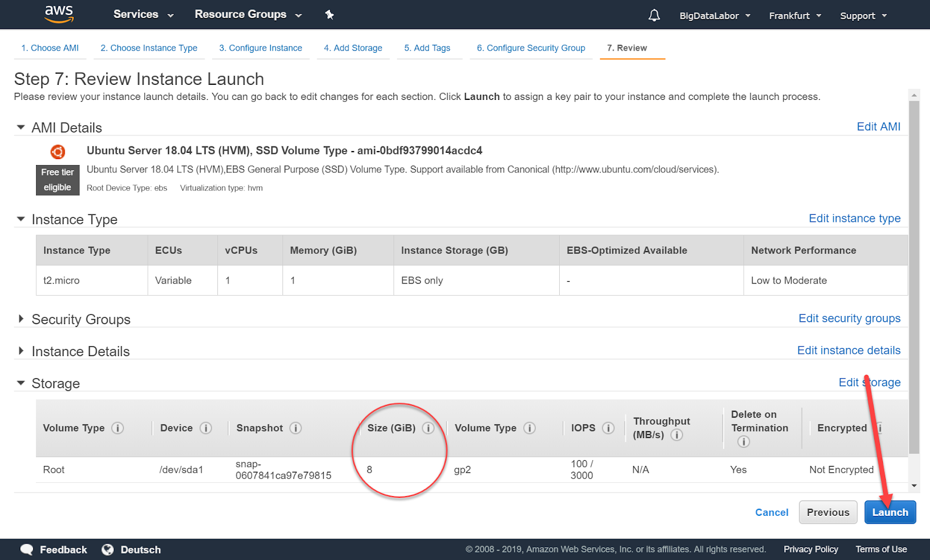Click the 'Free tier eligible' badge
This screenshot has height=560, width=930.
(x=58, y=180)
